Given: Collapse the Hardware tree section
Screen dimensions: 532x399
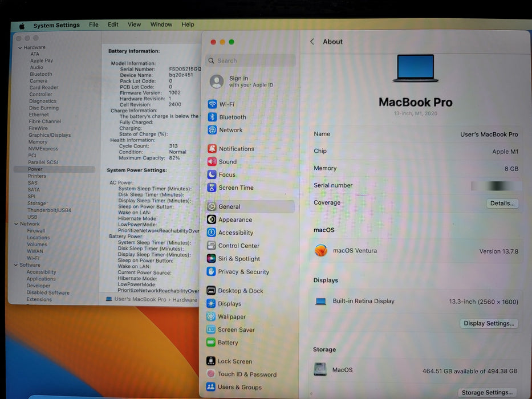Looking at the screenshot, I should (x=20, y=48).
